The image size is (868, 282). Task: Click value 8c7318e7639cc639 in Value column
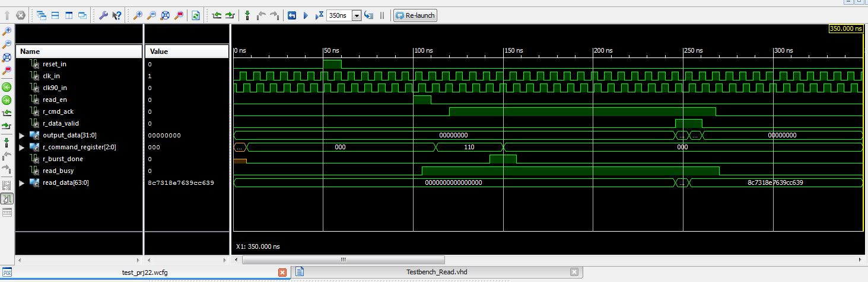(181, 182)
